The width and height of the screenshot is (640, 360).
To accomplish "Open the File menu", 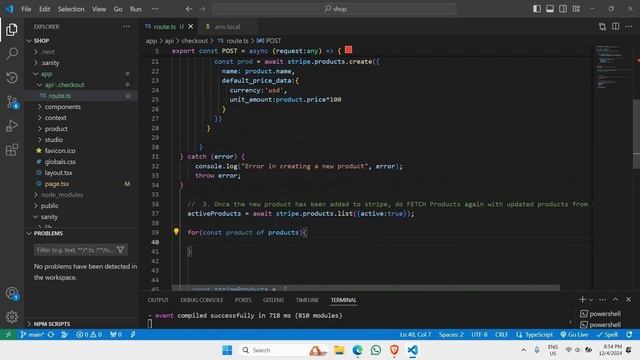I will (x=26, y=9).
